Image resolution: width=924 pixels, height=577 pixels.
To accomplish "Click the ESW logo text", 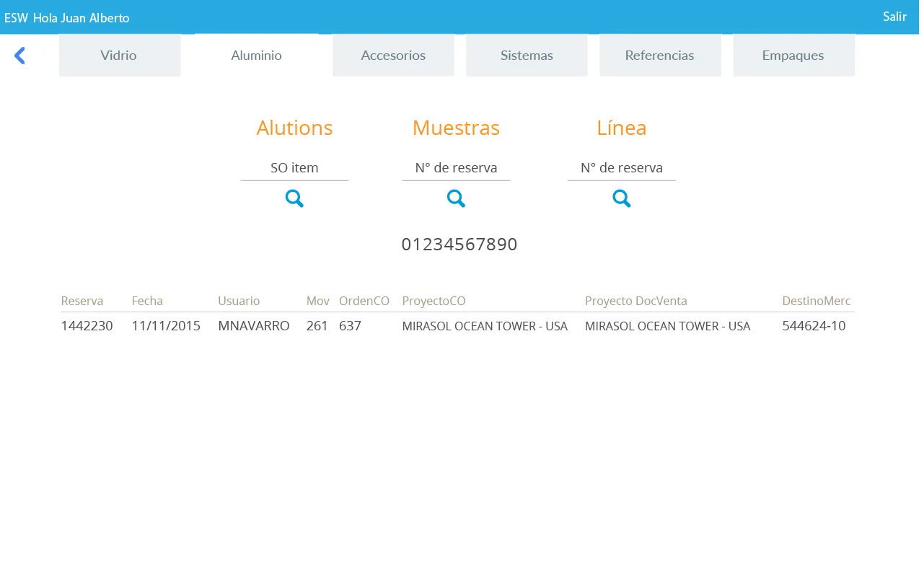I will [16, 18].
